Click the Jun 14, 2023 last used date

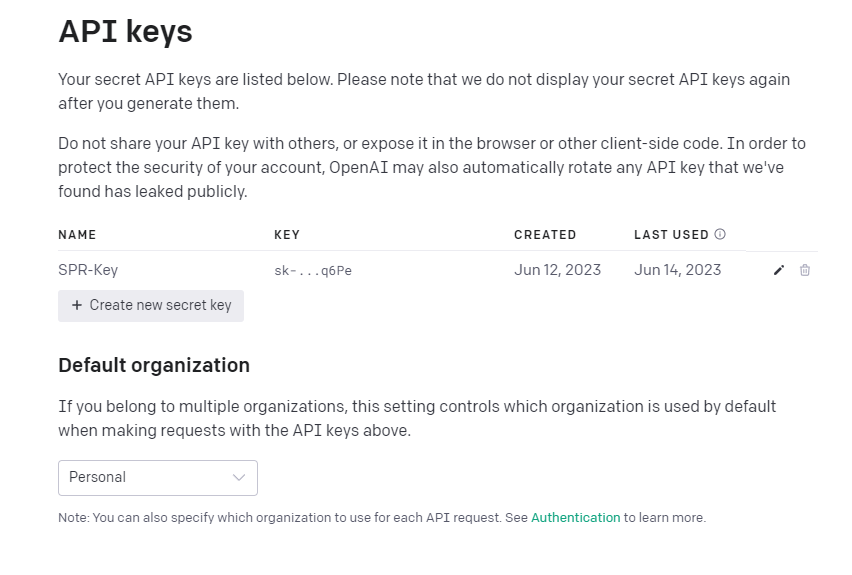coord(677,270)
